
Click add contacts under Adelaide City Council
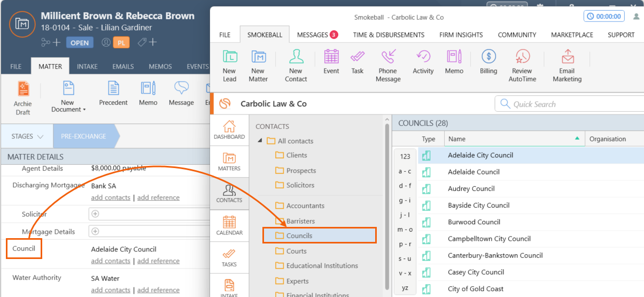click(x=111, y=261)
